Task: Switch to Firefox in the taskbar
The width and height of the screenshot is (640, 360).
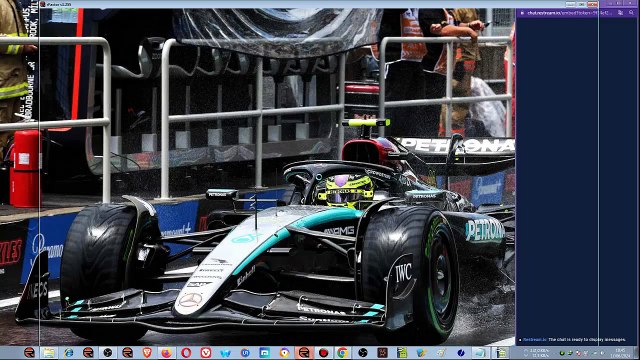Action: coord(167,353)
